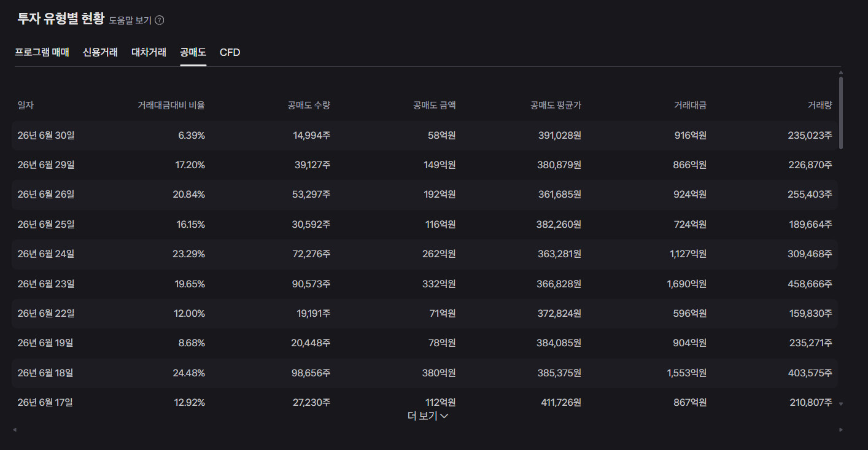Click the 90,573주 short volume cell
This screenshot has width=868, height=450.
[x=311, y=284]
